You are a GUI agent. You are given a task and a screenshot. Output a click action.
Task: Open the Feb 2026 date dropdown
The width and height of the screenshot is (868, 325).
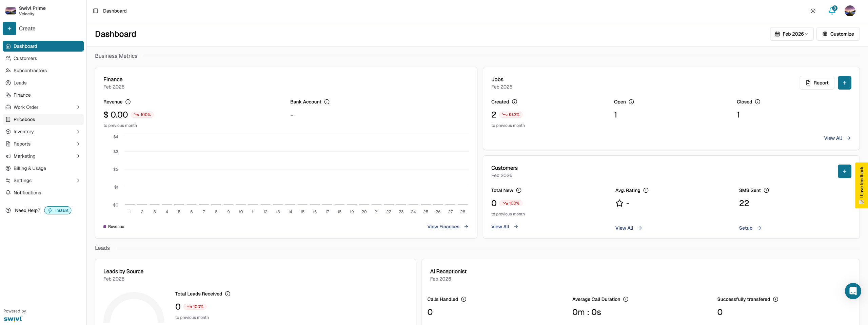click(791, 34)
